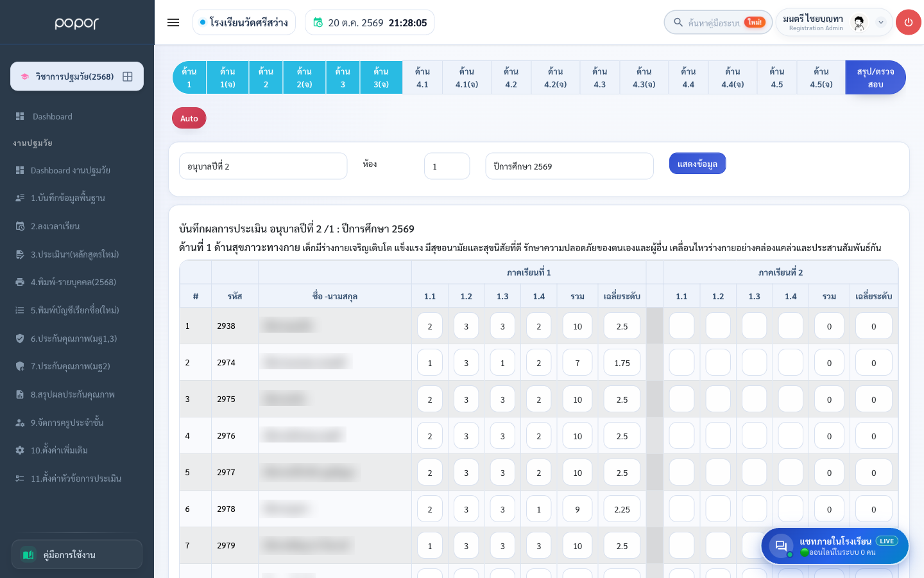Click the list icon for 5.พิมพ์บัญชีเรียกชื่อ(ใหม่)
Viewport: 924px width, 578px height.
pos(20,310)
